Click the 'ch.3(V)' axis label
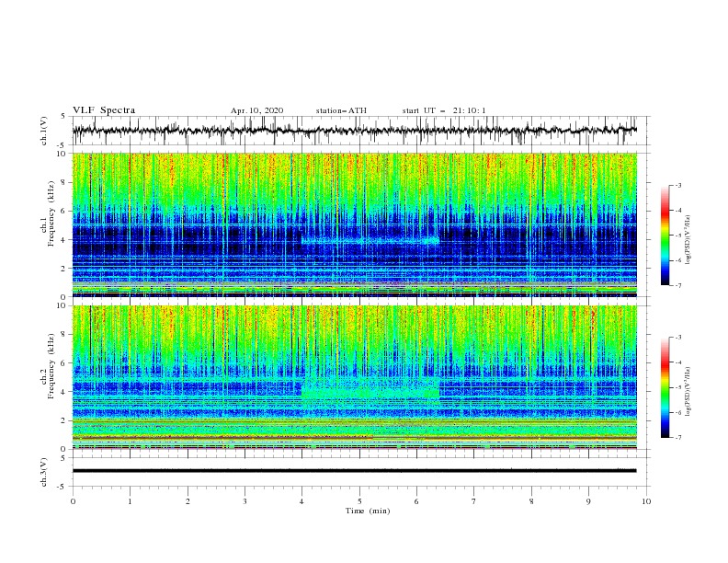This screenshot has width=728, height=563. tap(44, 472)
